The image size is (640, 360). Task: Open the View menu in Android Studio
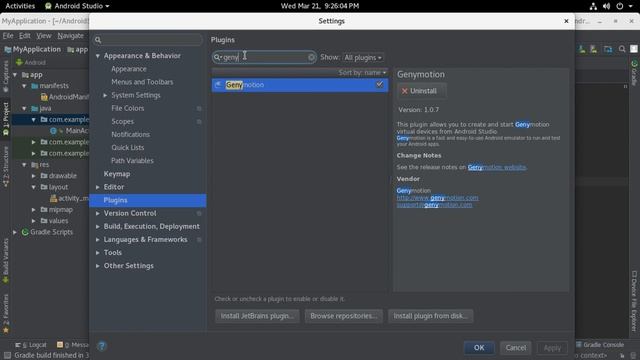pos(44,36)
